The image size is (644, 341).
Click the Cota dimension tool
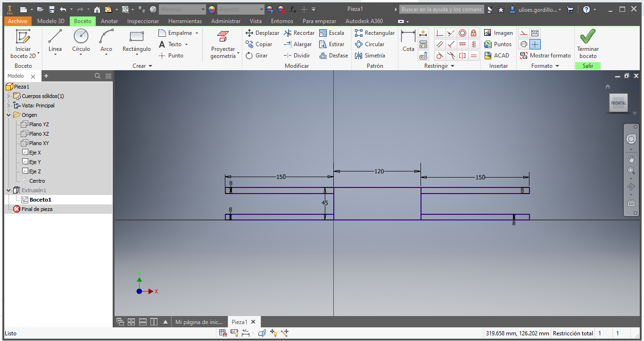tap(408, 42)
